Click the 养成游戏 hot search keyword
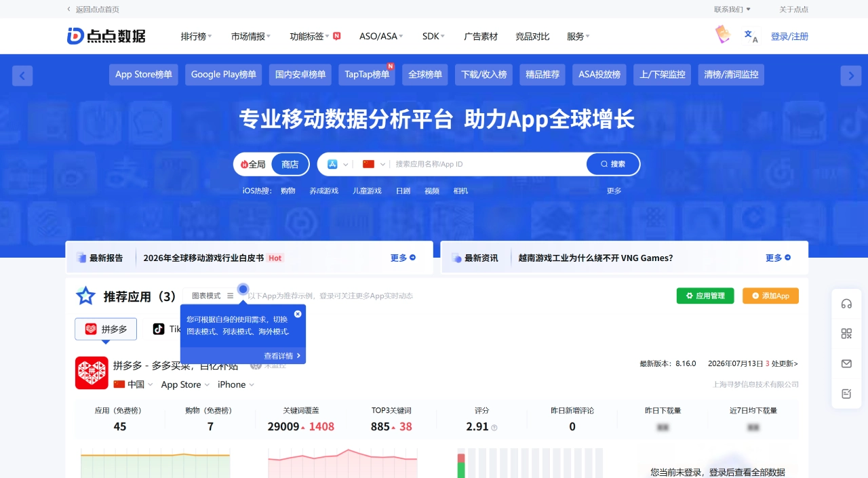 pos(324,191)
